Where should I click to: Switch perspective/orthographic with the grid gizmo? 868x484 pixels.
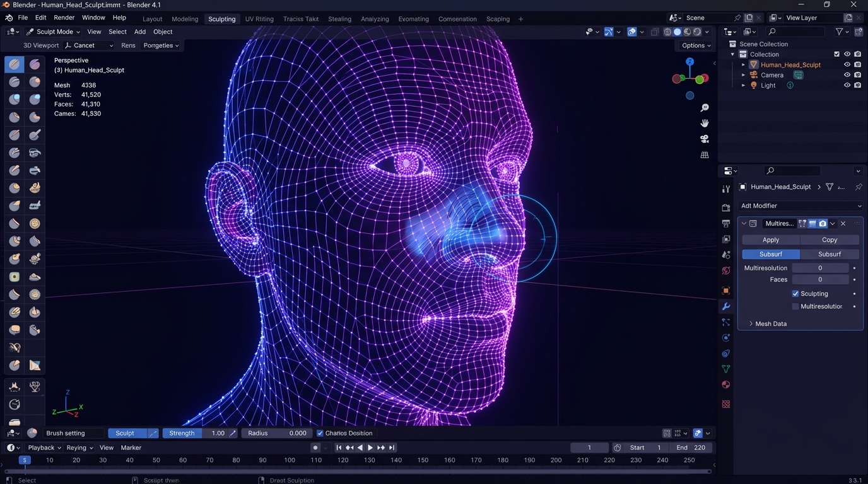click(x=705, y=154)
